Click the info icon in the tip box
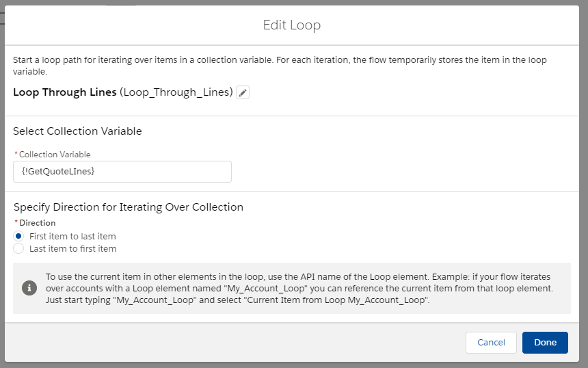The width and height of the screenshot is (588, 368). tap(29, 288)
